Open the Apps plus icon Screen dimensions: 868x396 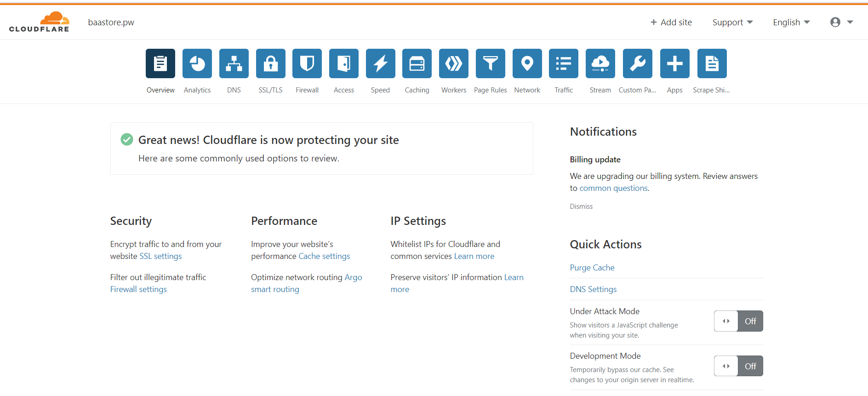[x=675, y=63]
